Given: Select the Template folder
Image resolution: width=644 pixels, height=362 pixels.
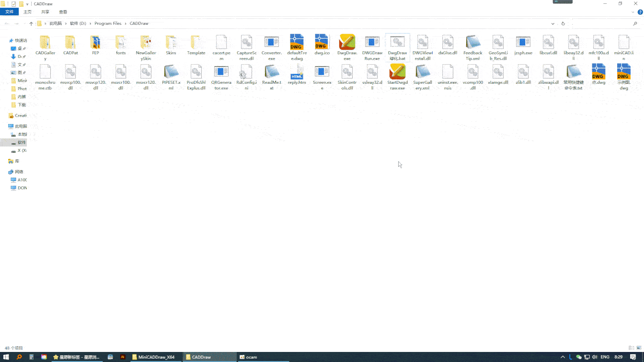Looking at the screenshot, I should pyautogui.click(x=196, y=45).
